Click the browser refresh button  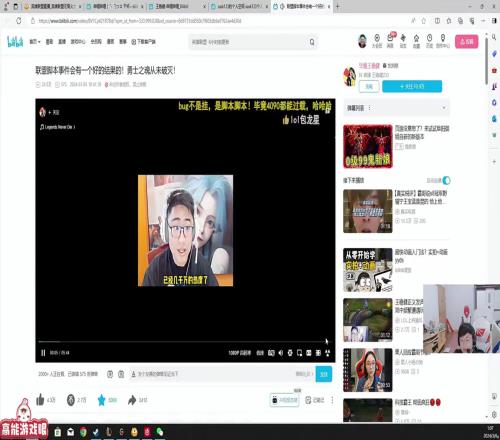click(x=19, y=21)
